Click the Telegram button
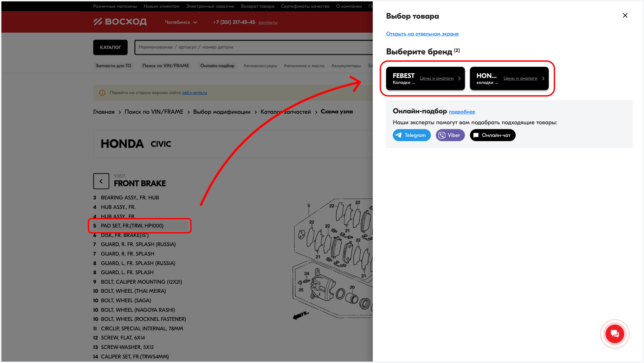Screen dimensions: 644x363 coord(412,135)
